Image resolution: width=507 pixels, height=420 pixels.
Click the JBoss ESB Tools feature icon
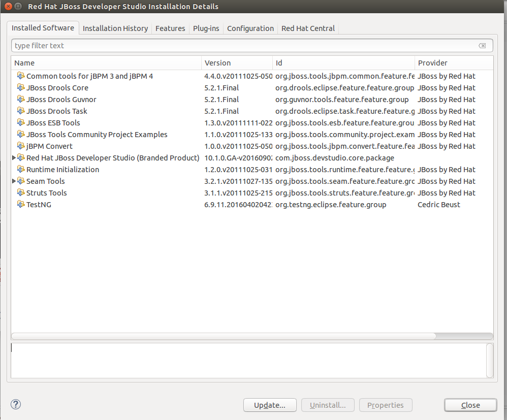pyautogui.click(x=21, y=122)
